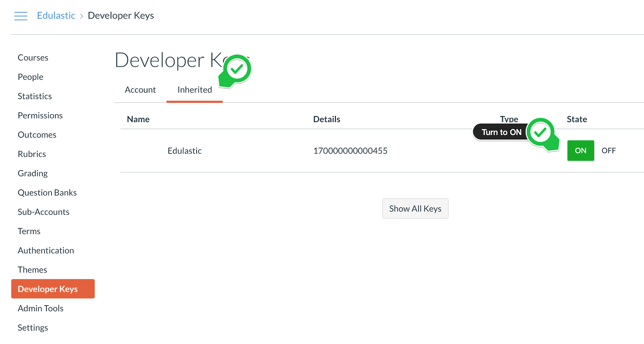Click the Details column header
The image size is (644, 344).
pyautogui.click(x=327, y=119)
